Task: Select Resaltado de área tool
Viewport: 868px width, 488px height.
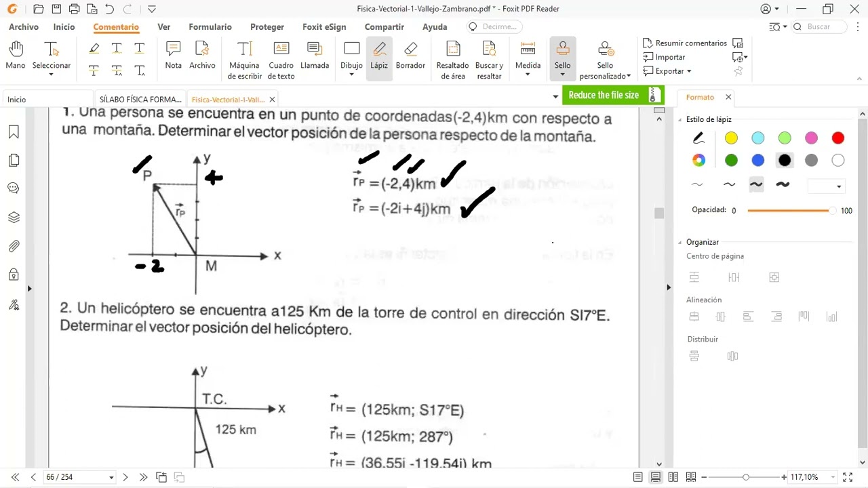Action: [452, 60]
